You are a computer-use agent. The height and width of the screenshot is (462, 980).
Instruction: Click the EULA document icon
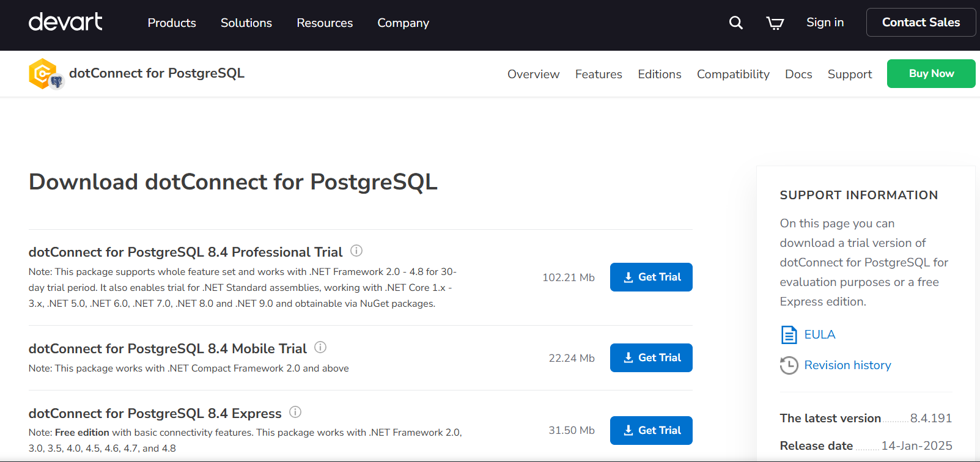click(789, 335)
